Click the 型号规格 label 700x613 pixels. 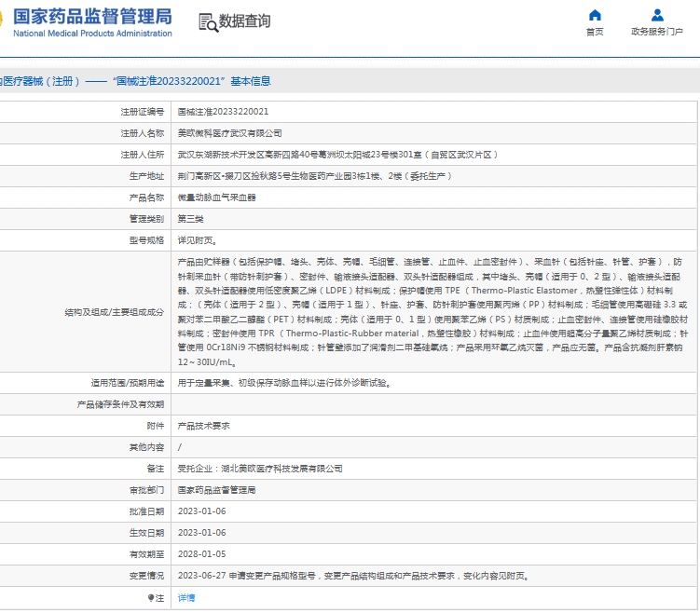click(147, 240)
